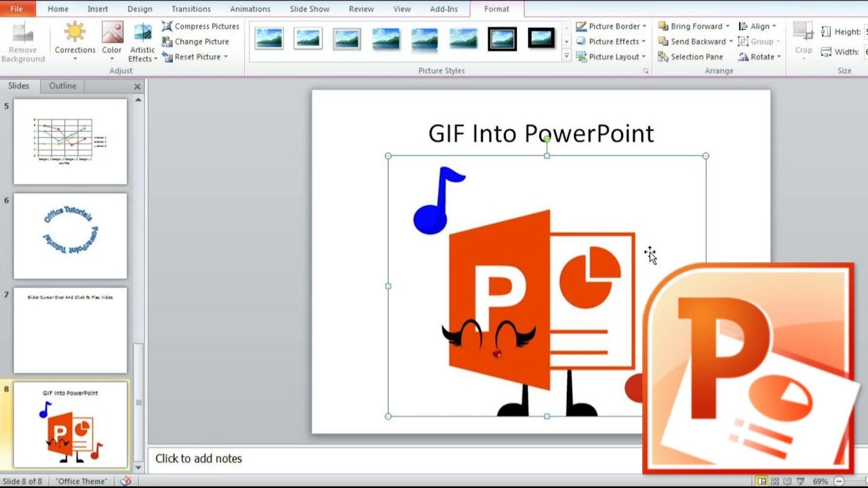This screenshot has width=868, height=488.
Task: Open the File tab
Action: 17,9
